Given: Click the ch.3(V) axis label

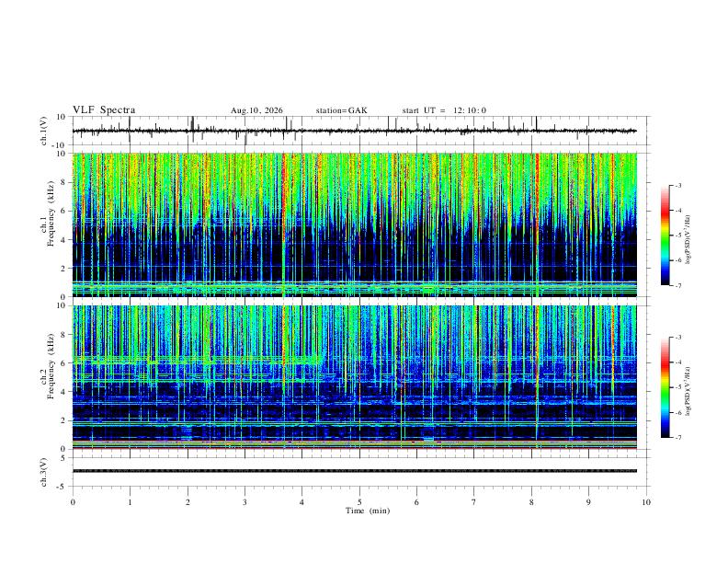Looking at the screenshot, I should pos(44,472).
